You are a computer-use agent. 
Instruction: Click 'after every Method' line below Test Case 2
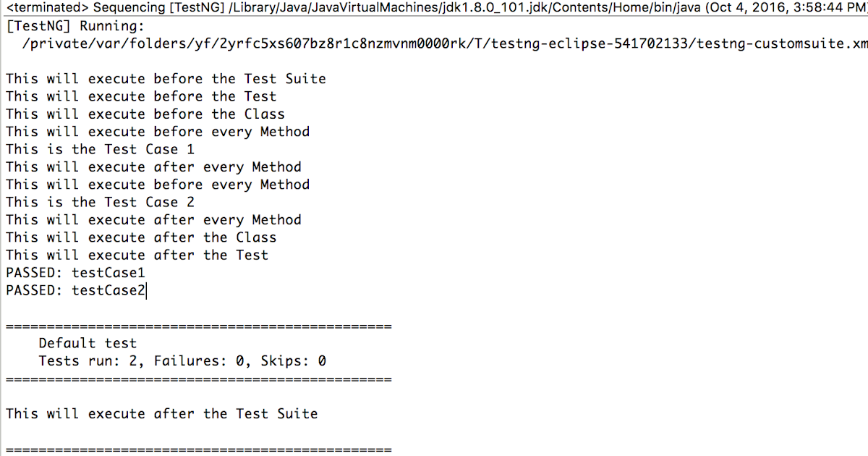click(x=153, y=219)
